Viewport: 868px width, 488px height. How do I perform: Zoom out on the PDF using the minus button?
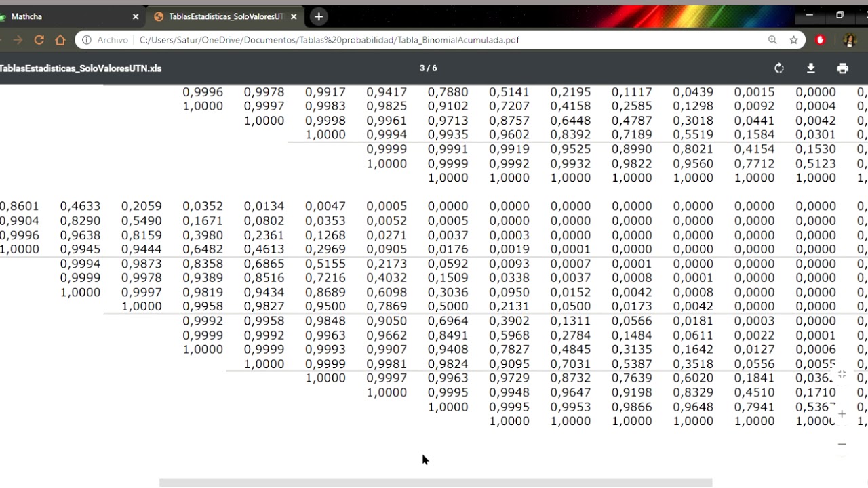pyautogui.click(x=842, y=444)
